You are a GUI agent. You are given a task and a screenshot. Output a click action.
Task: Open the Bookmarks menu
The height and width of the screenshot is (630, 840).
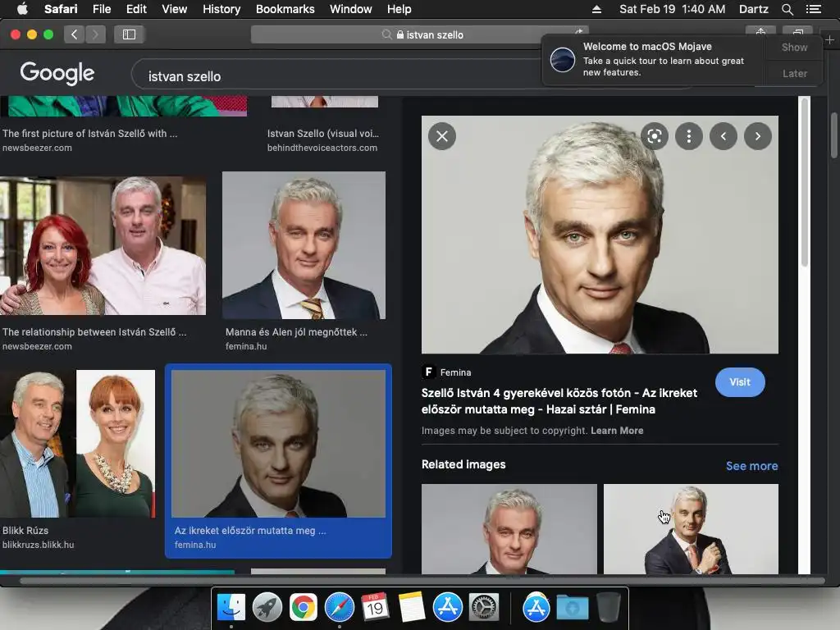click(285, 9)
